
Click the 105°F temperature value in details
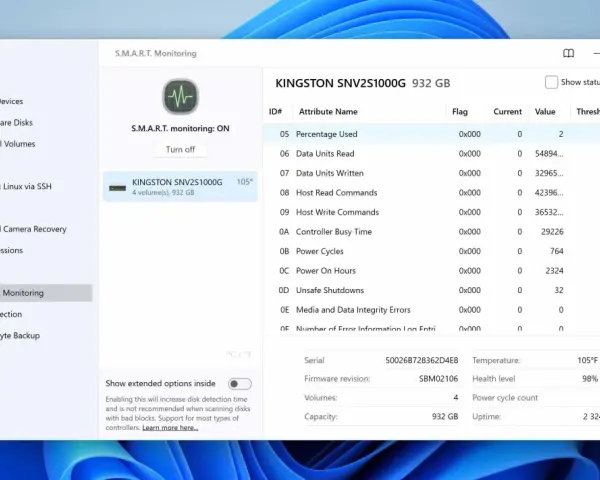tap(587, 360)
